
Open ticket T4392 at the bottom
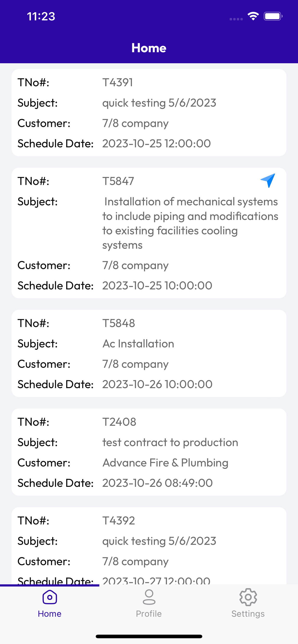pyautogui.click(x=149, y=546)
